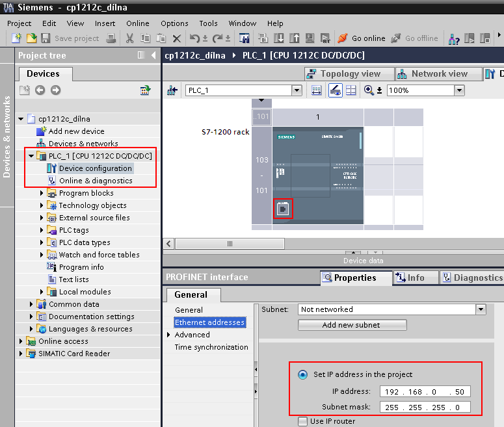Click the PROFINET port on the CPU
Image resolution: width=504 pixels, height=427 pixels.
tap(283, 209)
